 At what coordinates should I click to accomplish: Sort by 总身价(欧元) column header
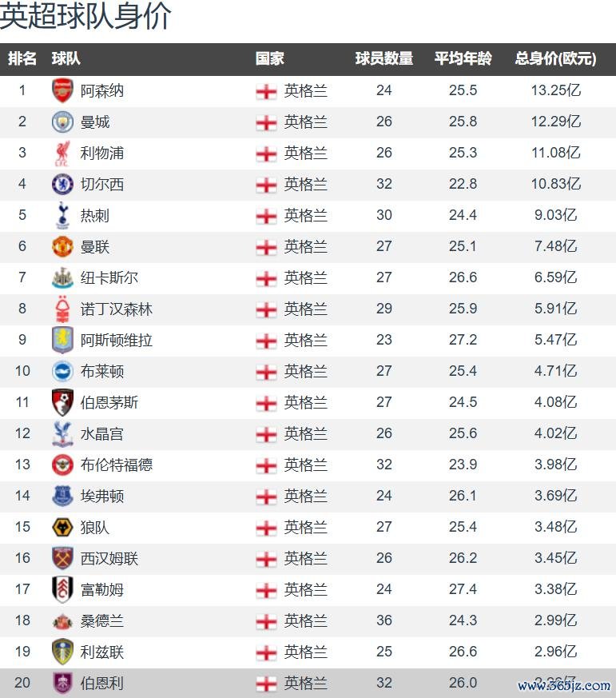(555, 58)
